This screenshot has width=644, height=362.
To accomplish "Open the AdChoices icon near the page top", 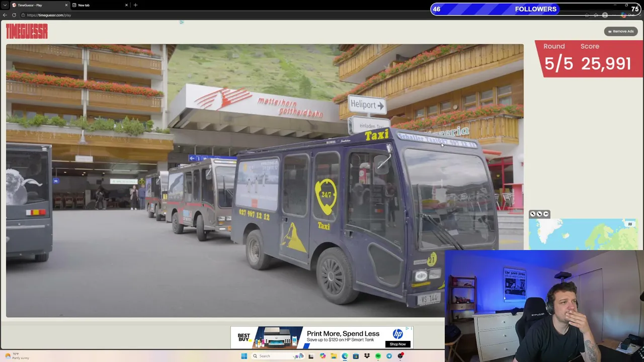I will [182, 22].
